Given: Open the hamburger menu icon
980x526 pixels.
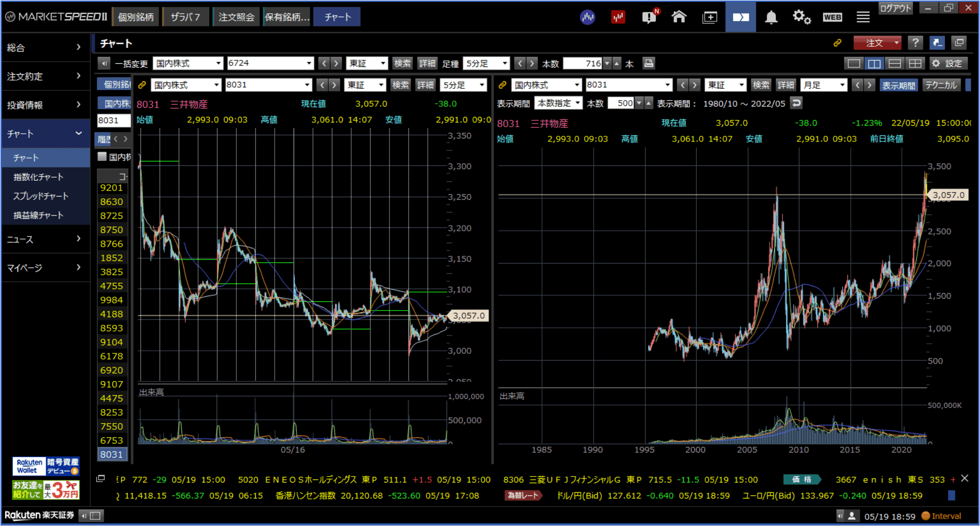Looking at the screenshot, I should (863, 17).
